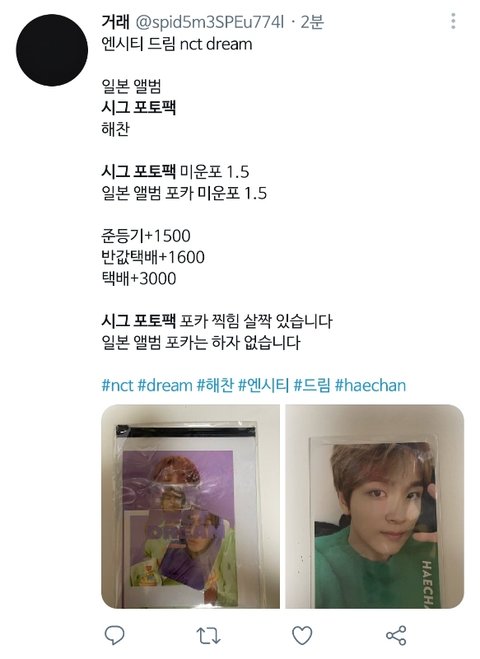Viewport: 480px width, 659px height.
Task: Open the reply comment bubble icon
Action: click(x=114, y=635)
